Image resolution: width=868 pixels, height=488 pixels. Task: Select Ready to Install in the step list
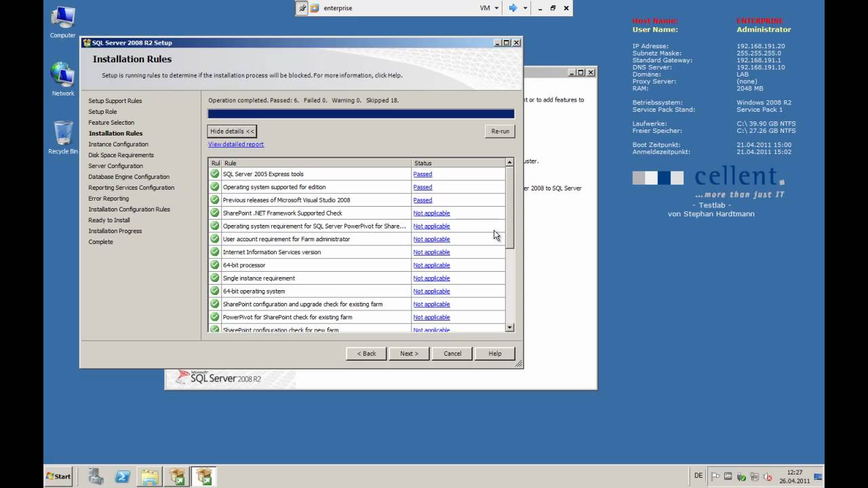click(109, 220)
